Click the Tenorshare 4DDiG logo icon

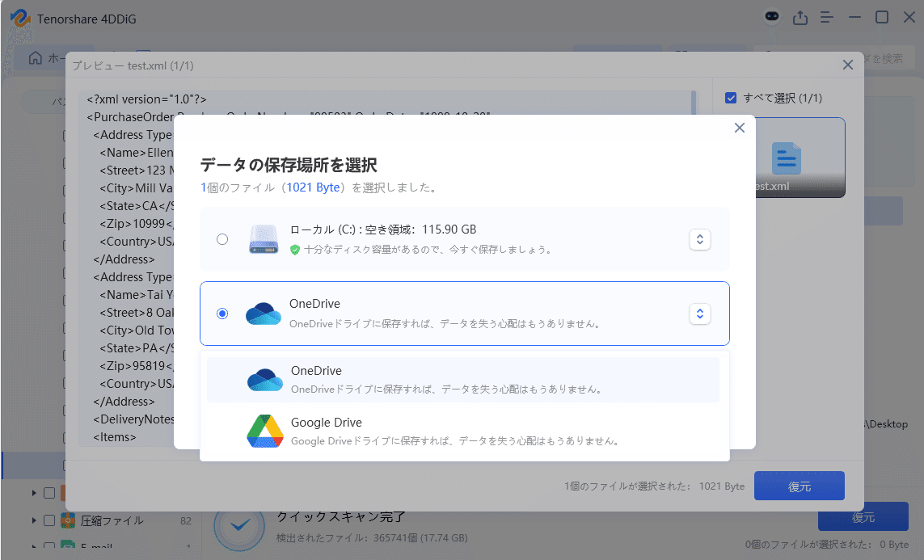pyautogui.click(x=20, y=17)
